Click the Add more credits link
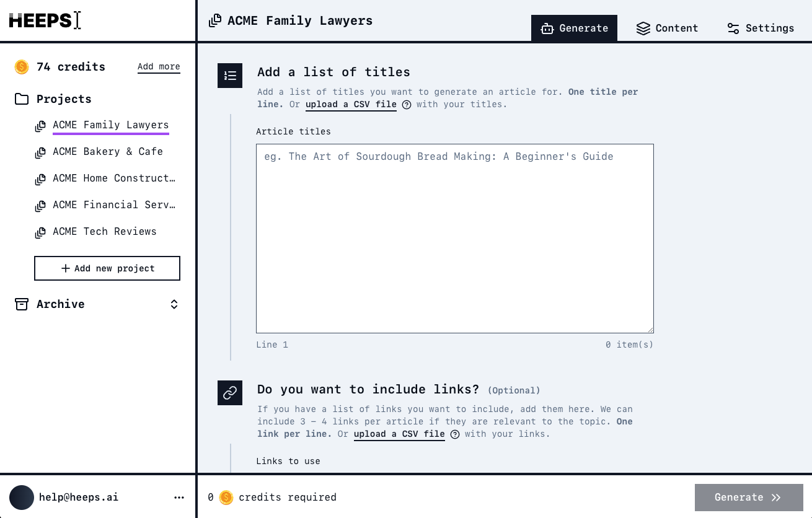The image size is (812, 518). click(x=159, y=67)
